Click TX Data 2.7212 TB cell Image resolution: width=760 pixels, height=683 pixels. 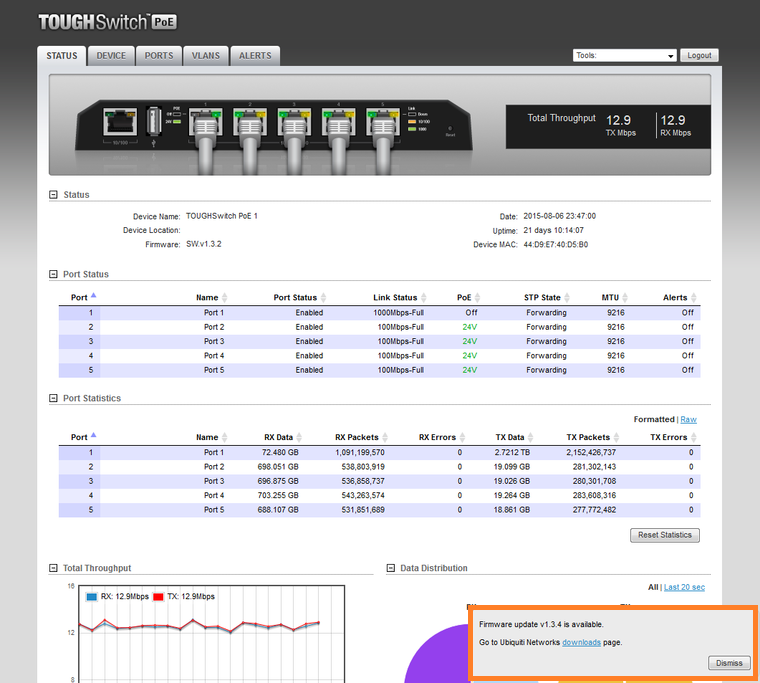tap(512, 452)
